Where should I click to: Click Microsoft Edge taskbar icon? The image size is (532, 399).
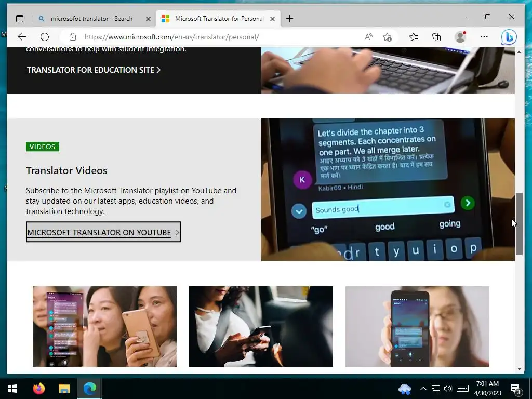(x=90, y=389)
